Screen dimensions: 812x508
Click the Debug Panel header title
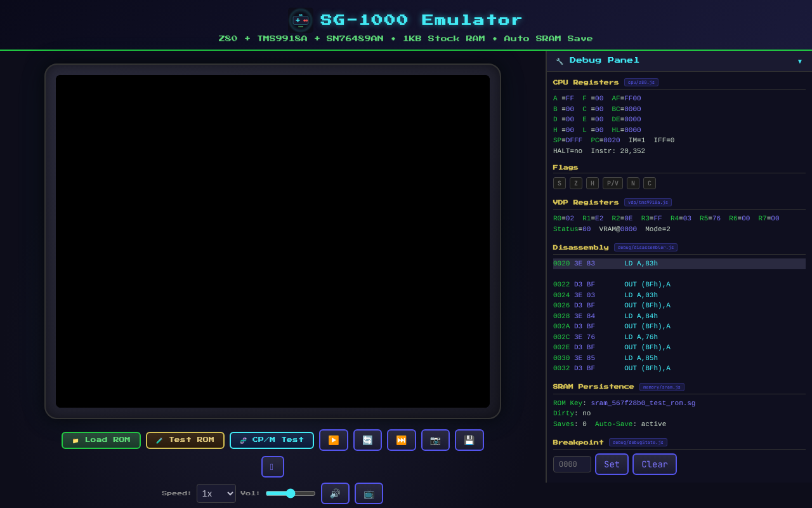point(605,60)
